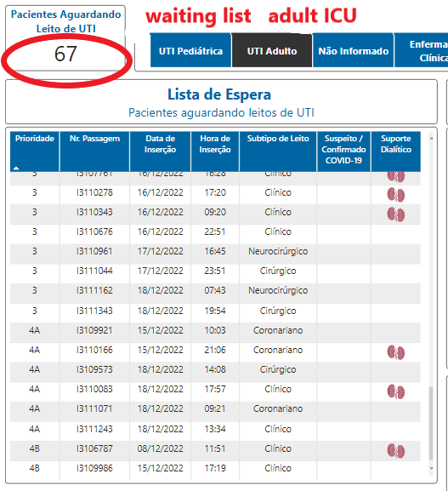Click the table's vertical scrollbar thumb
Screen dimensions: 448x491
[431, 424]
